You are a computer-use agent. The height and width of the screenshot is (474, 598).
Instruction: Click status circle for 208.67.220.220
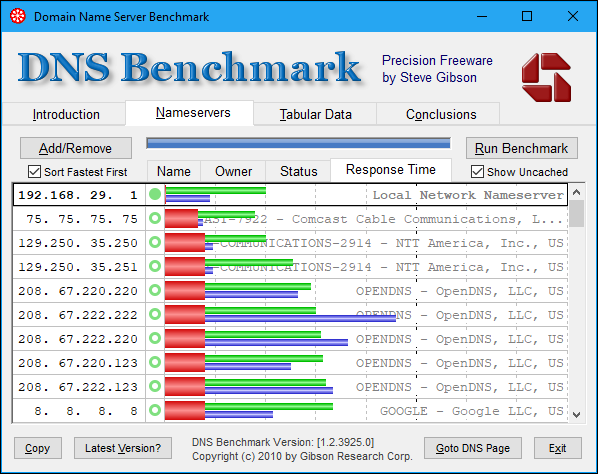click(155, 290)
